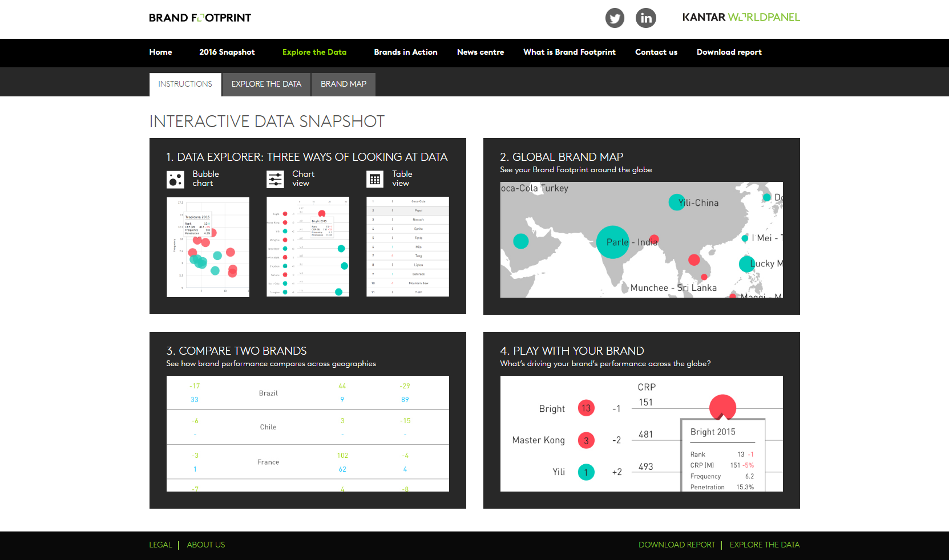Click the 'Parle - India' bubble on map
The image size is (949, 560).
(613, 242)
